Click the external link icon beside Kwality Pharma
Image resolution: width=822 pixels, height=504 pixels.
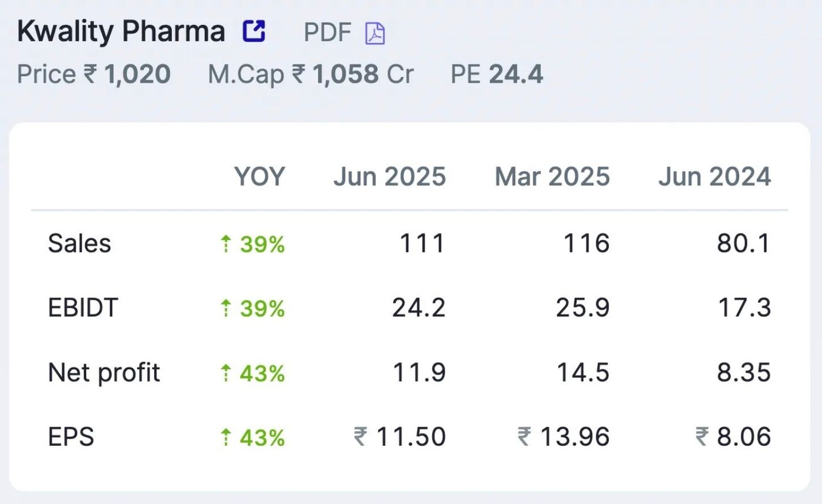[x=254, y=31]
